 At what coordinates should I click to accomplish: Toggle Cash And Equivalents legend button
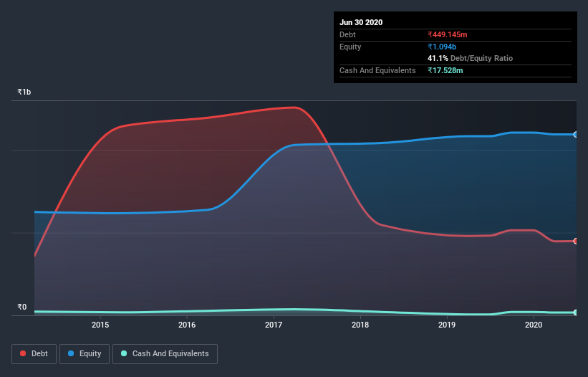click(165, 354)
